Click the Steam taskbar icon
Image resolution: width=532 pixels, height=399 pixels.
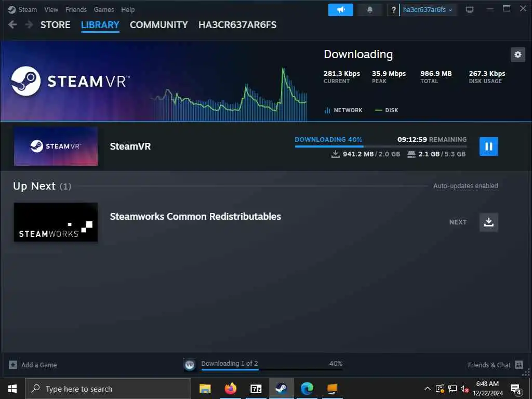pyautogui.click(x=281, y=389)
